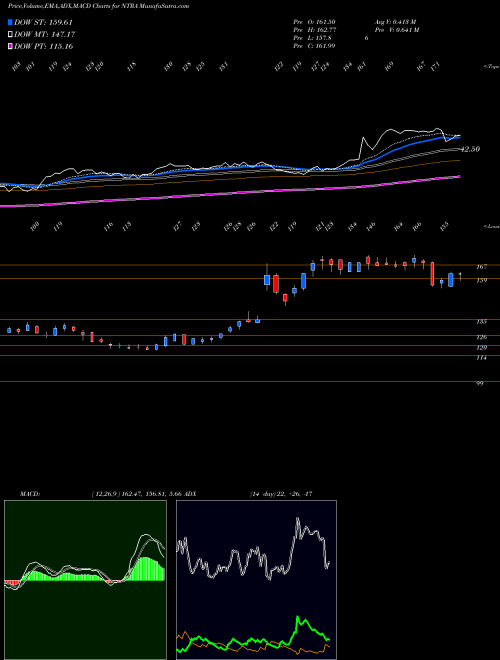Image resolution: width=500 pixels, height=660 pixels.
Task: Click the last candlestick on price chart
Action: (x=460, y=276)
